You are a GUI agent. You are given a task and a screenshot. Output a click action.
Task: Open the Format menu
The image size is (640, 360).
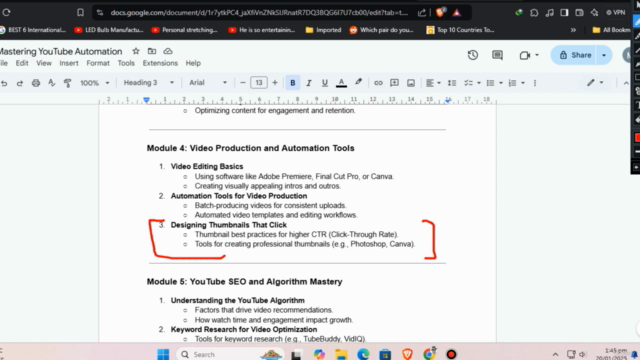tap(98, 63)
